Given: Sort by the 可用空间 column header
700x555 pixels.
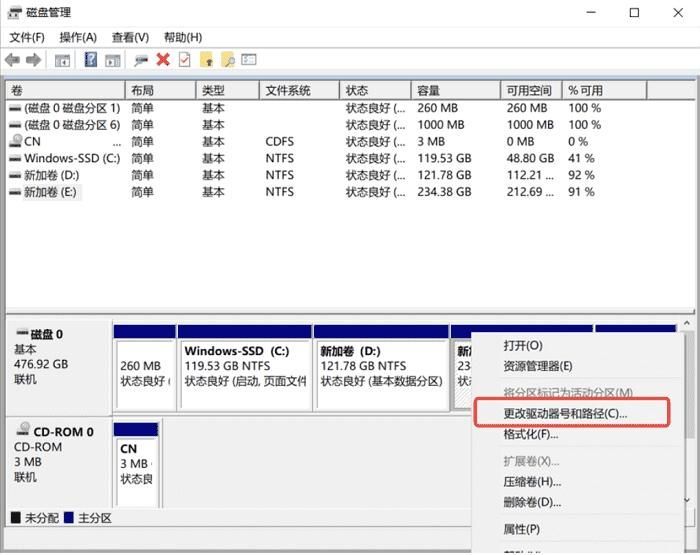Looking at the screenshot, I should [x=531, y=91].
